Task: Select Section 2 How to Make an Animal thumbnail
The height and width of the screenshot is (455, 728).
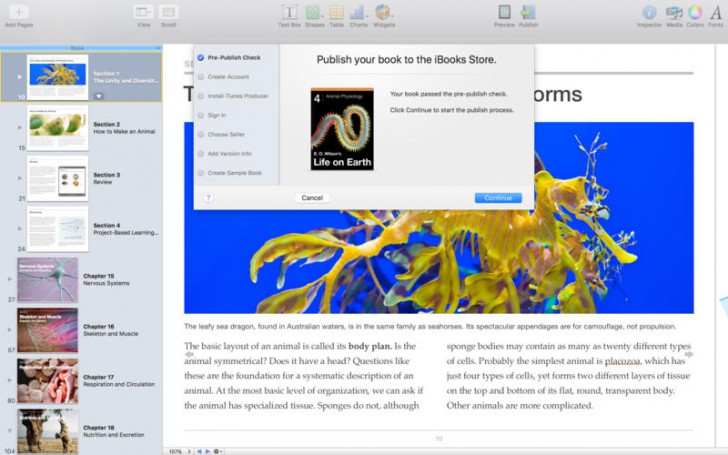Action: tap(58, 128)
